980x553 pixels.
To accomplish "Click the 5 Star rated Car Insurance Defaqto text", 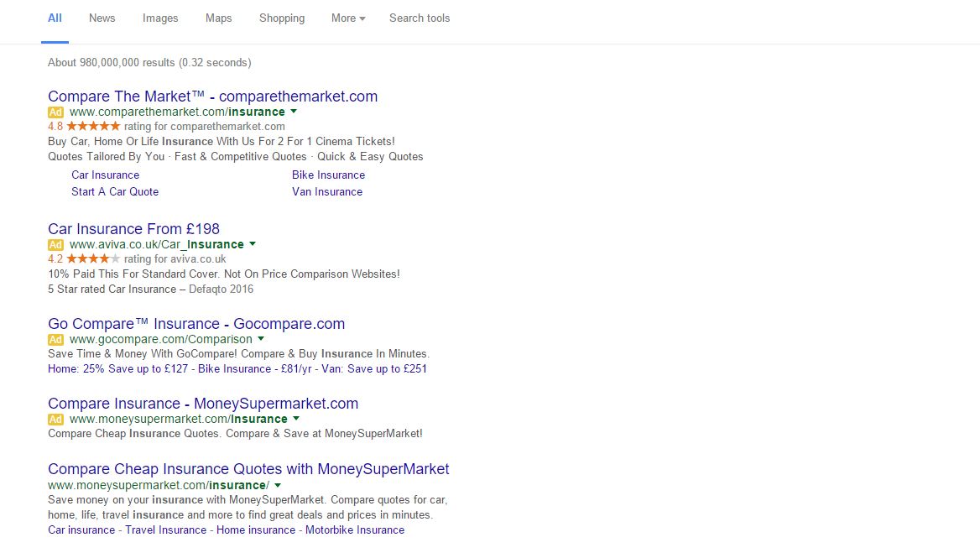I will (x=151, y=290).
